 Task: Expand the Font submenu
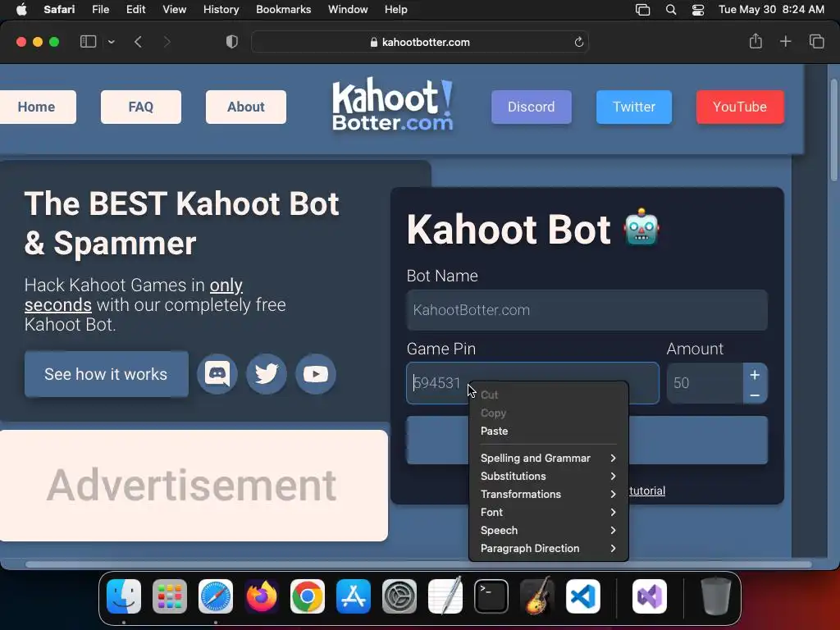548,512
